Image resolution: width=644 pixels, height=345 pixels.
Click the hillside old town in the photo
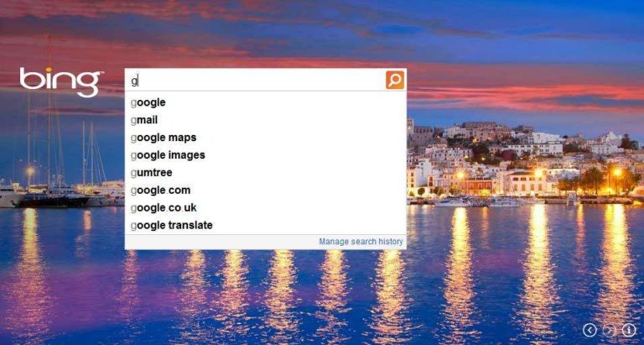coord(522,159)
